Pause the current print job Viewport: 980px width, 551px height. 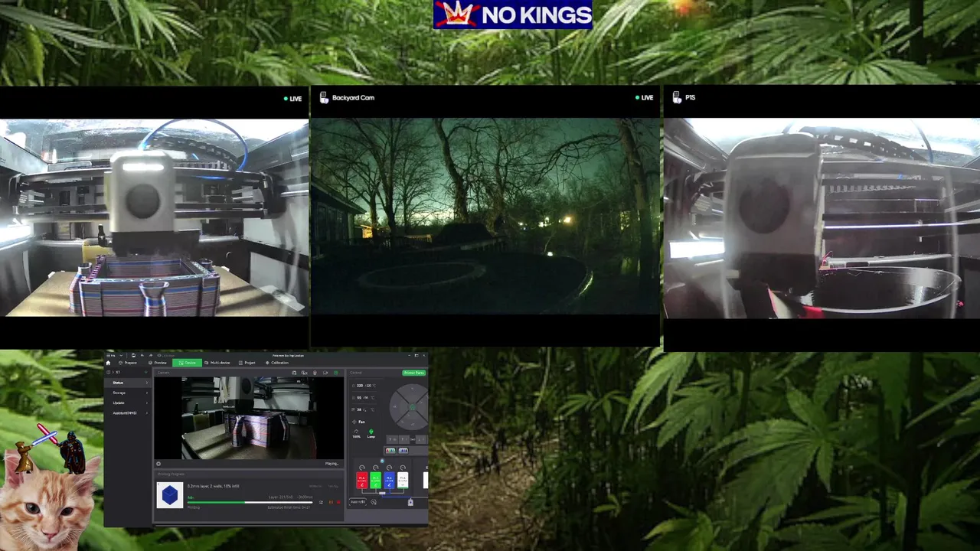pos(331,502)
